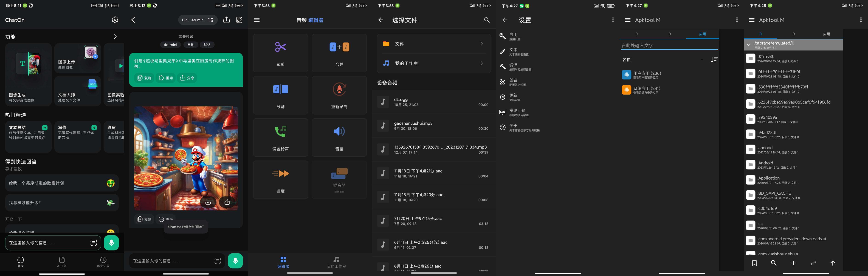Open 用户应用 (236) list

(669, 75)
